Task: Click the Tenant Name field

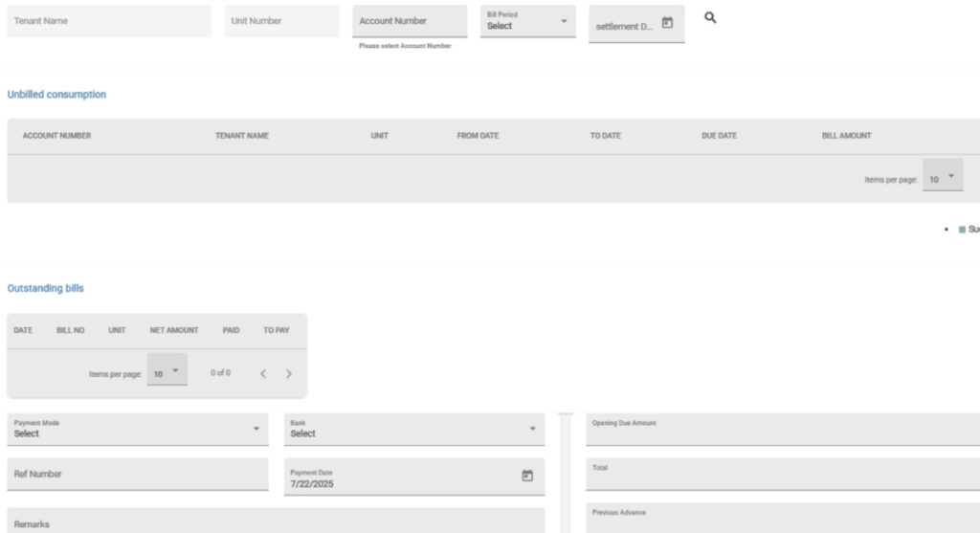Action: (x=109, y=21)
